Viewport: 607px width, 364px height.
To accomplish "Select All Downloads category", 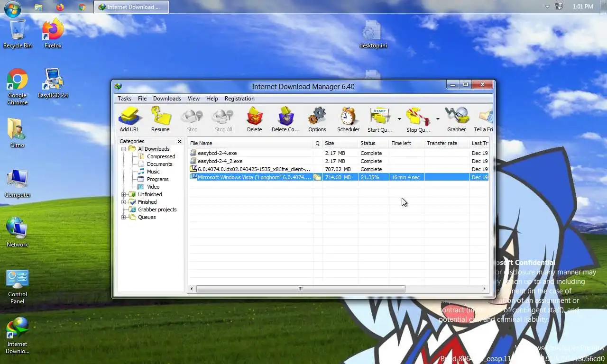I will coord(154,149).
